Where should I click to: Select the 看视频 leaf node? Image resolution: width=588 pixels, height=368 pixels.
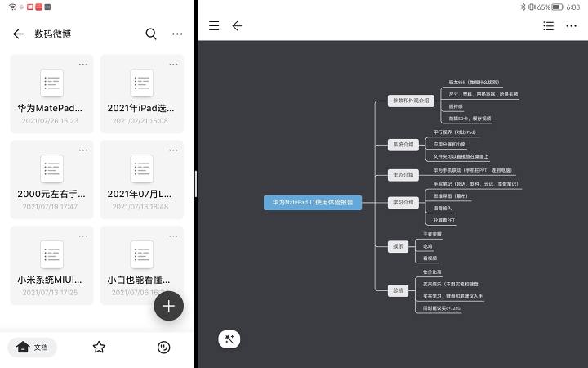coord(430,258)
